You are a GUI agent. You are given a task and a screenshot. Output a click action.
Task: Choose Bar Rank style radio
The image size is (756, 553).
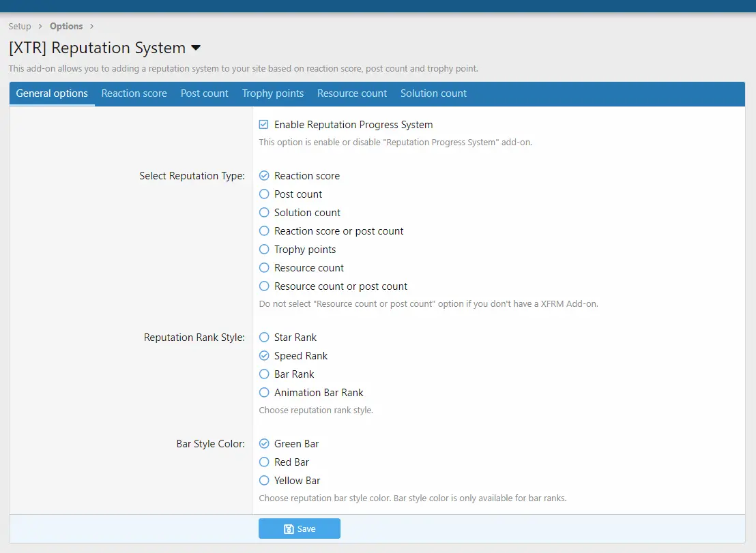click(264, 374)
